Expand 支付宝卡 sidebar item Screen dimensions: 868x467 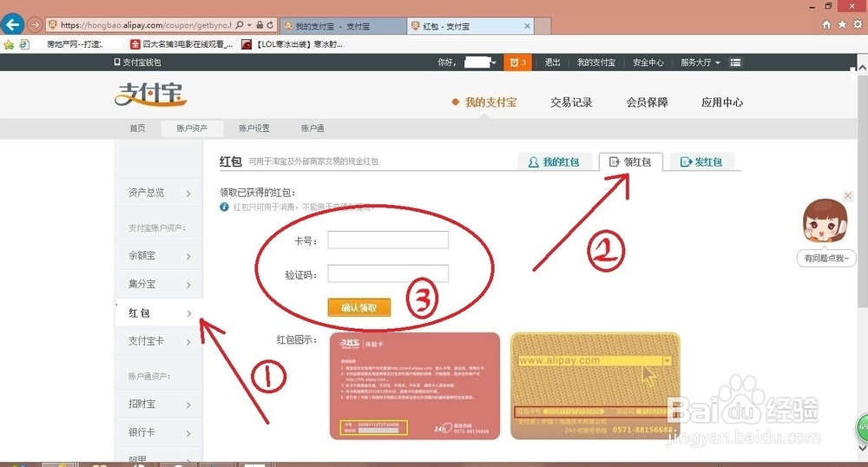point(158,341)
